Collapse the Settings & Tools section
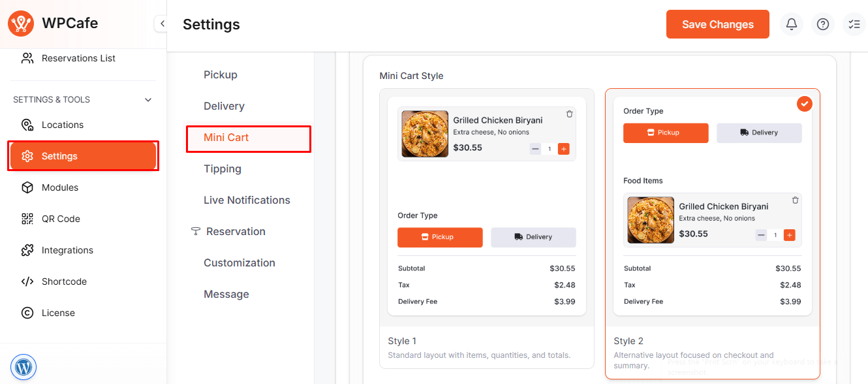This screenshot has height=384, width=868. coord(148,99)
